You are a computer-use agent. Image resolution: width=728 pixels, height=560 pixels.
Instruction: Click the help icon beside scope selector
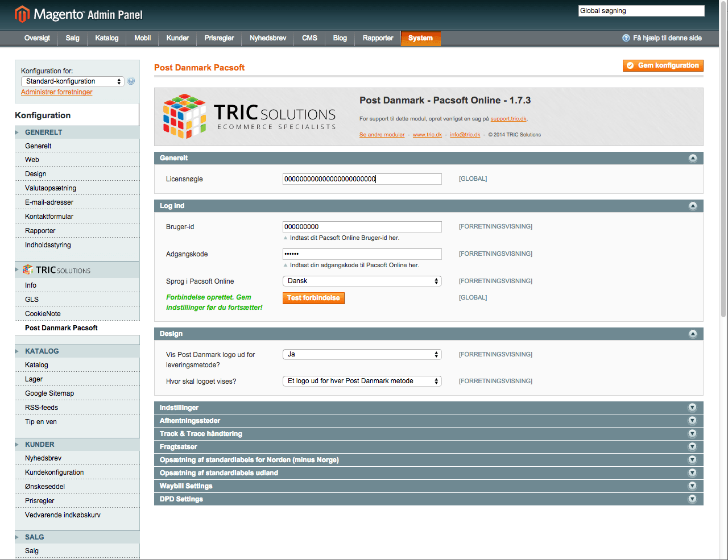131,81
